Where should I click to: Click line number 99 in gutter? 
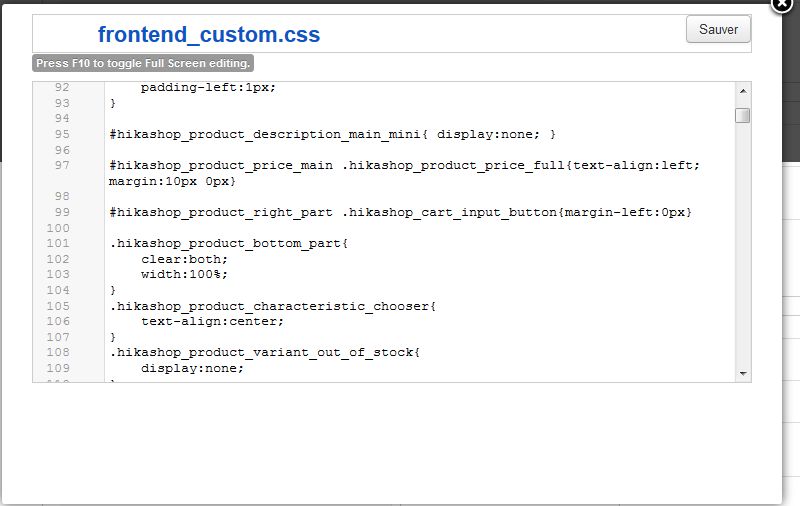62,212
